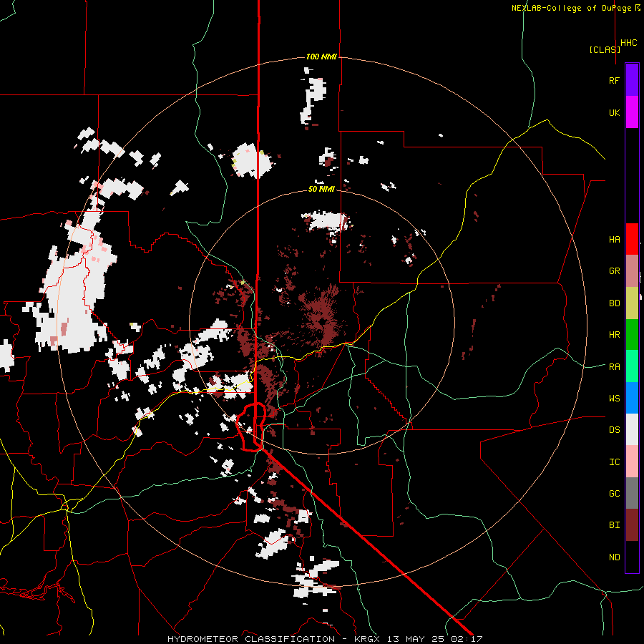Click the blue WS legend swatch
Image resolution: width=644 pixels, height=644 pixels.
pos(632,398)
